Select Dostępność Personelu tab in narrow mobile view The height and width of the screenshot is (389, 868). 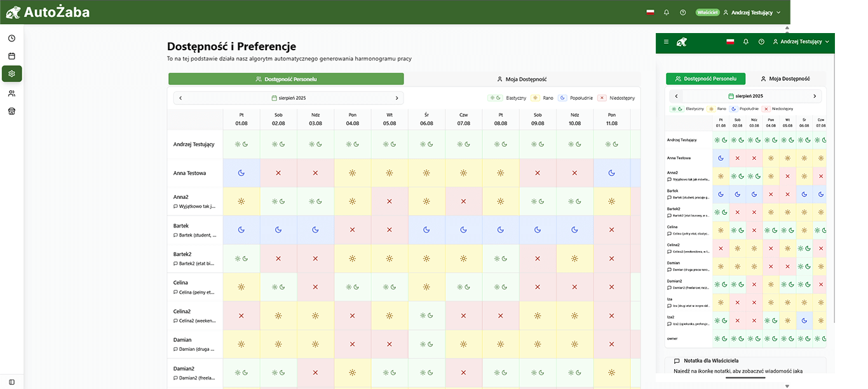click(x=705, y=79)
